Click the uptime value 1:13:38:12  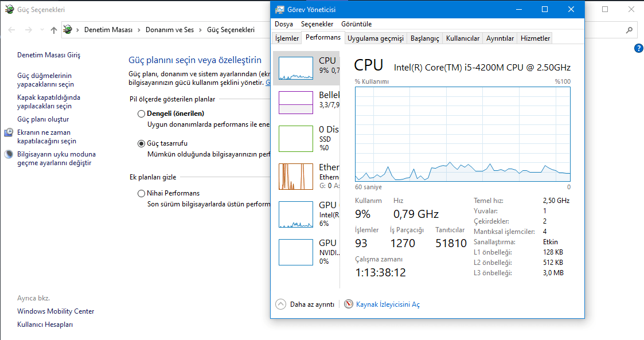point(380,273)
